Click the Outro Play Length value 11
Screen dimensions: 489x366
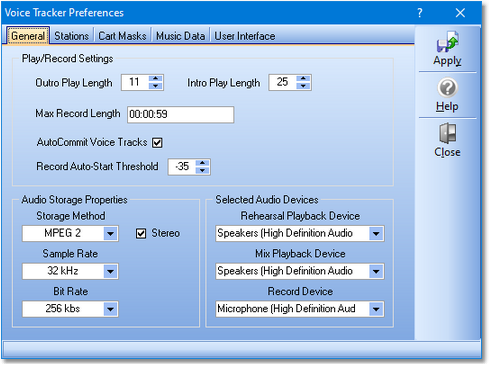tap(134, 82)
